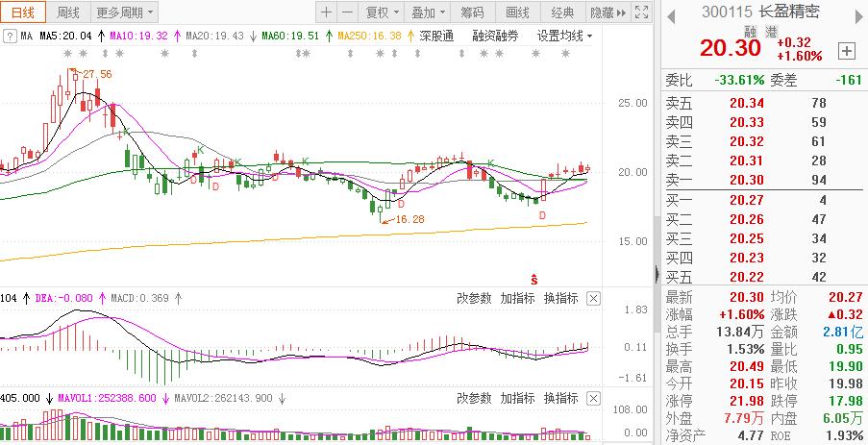Close the volume indicator panel
Viewport: 868px width, 445px height.
point(593,399)
